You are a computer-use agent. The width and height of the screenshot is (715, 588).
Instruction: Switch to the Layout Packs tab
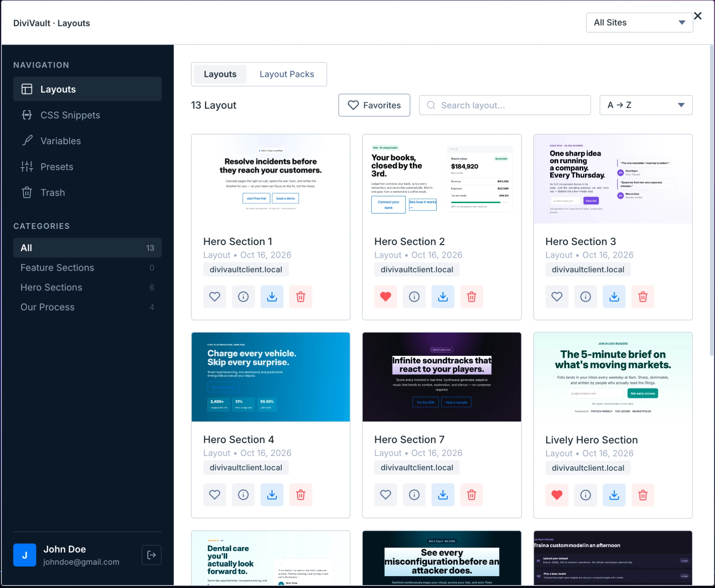(287, 74)
